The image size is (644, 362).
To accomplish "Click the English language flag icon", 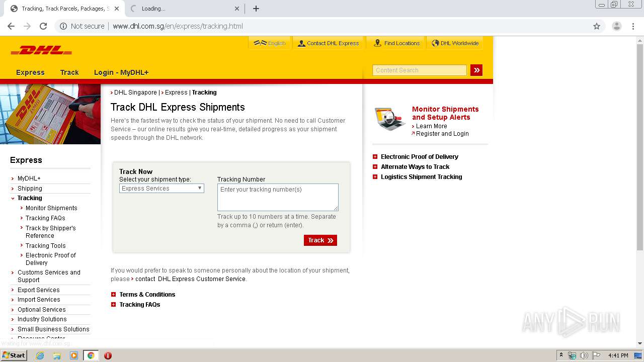I will click(x=260, y=43).
